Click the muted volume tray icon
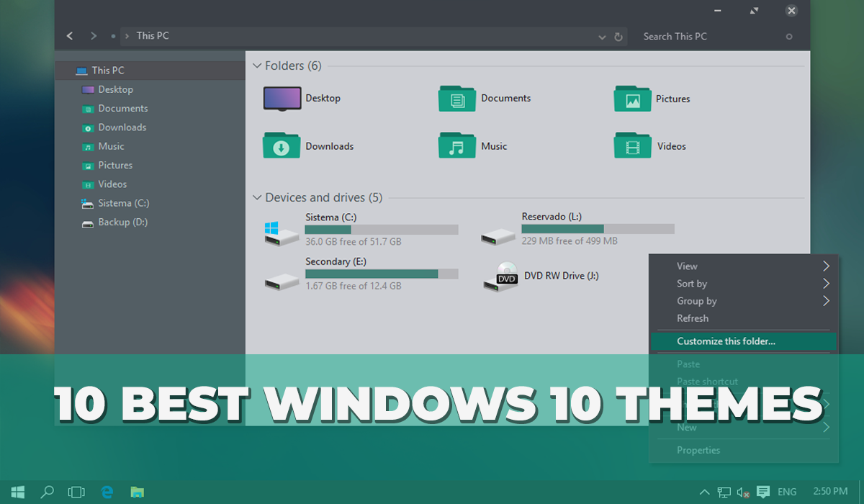The width and height of the screenshot is (864, 504). click(744, 493)
